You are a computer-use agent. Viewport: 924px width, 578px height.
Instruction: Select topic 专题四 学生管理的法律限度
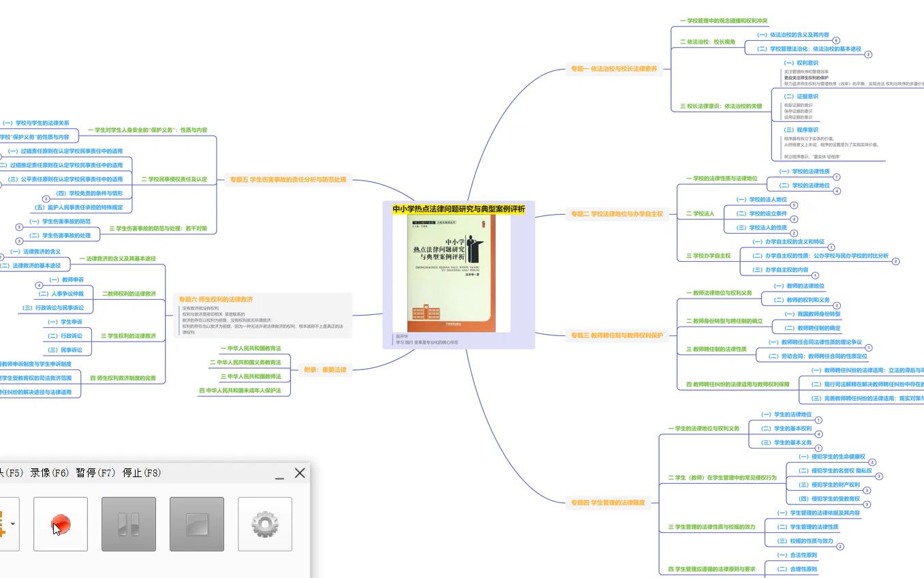(x=609, y=502)
